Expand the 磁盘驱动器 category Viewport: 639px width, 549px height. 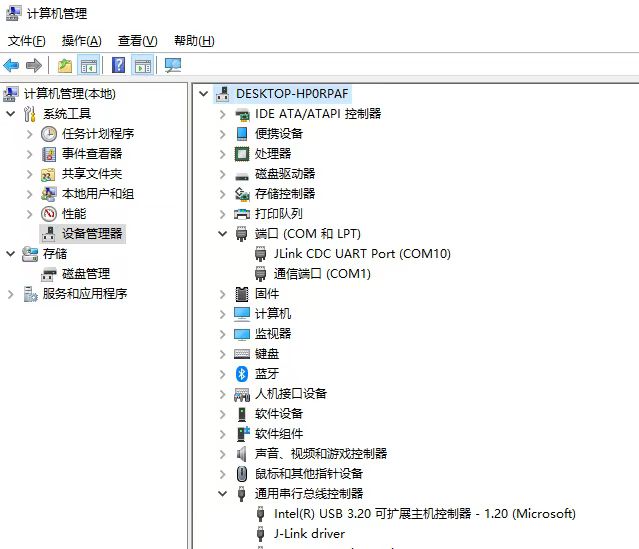point(223,174)
